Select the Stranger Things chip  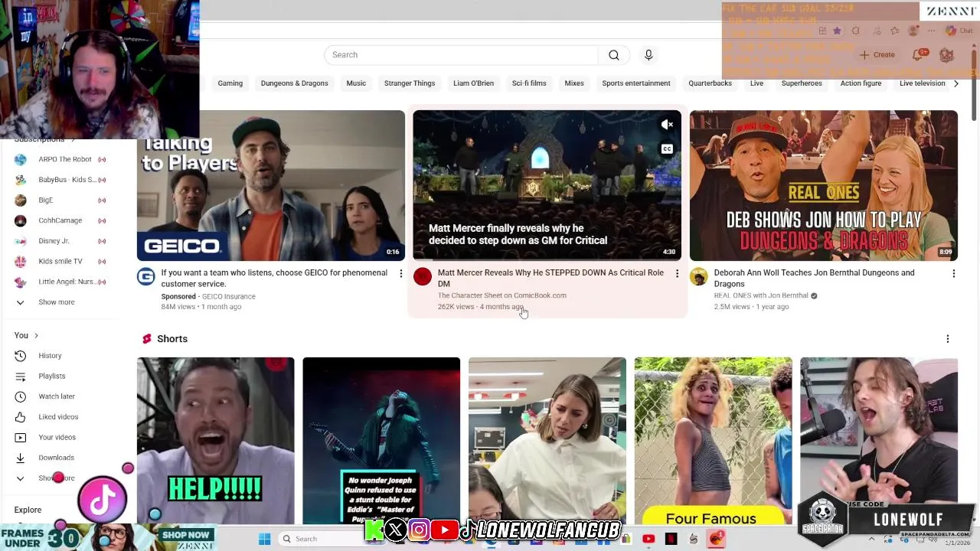coord(410,83)
